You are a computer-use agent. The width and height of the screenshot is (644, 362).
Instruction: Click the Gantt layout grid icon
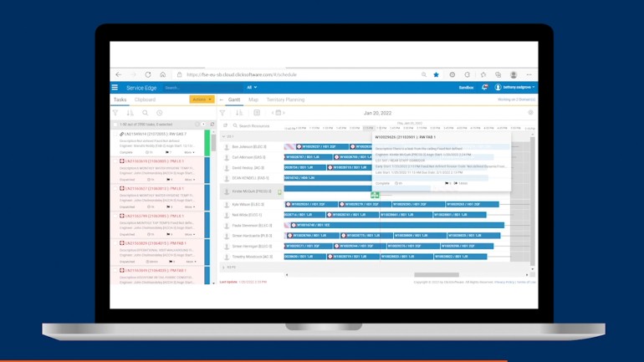[x=257, y=113]
